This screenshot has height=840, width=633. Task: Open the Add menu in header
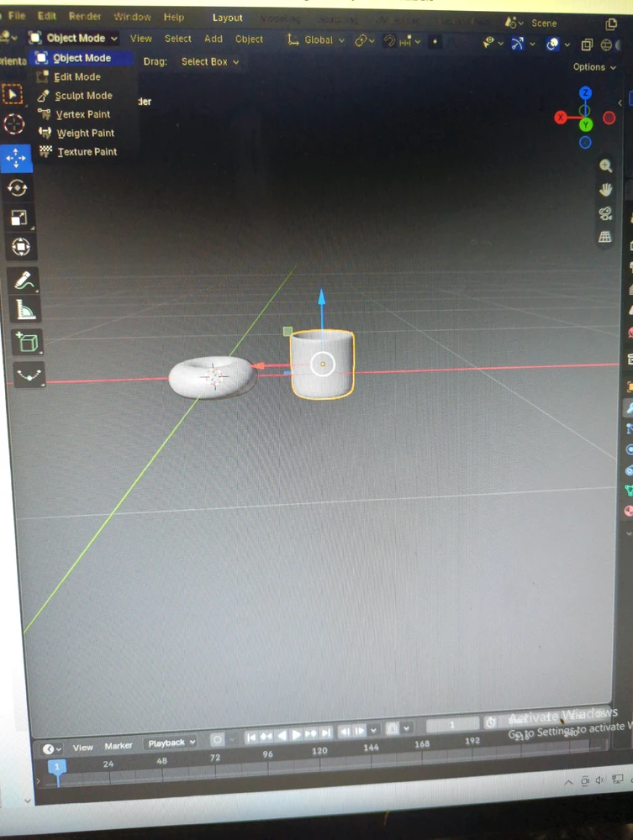tap(214, 39)
